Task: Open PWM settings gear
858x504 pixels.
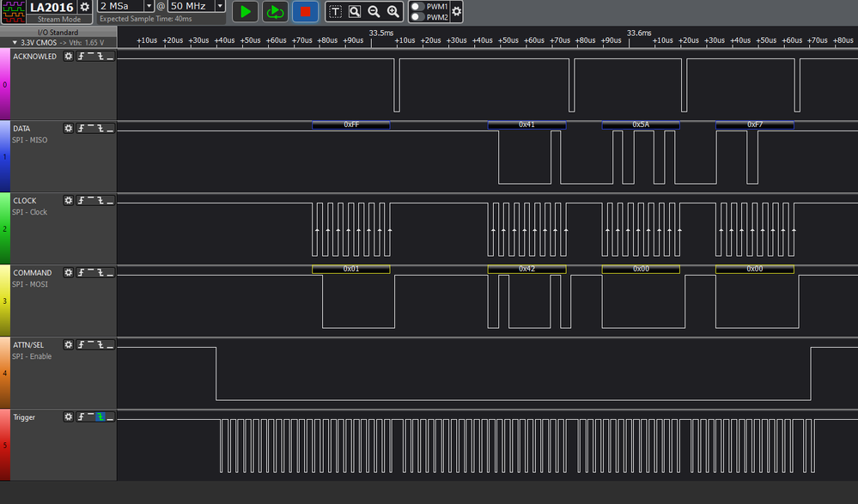Action: pos(456,11)
